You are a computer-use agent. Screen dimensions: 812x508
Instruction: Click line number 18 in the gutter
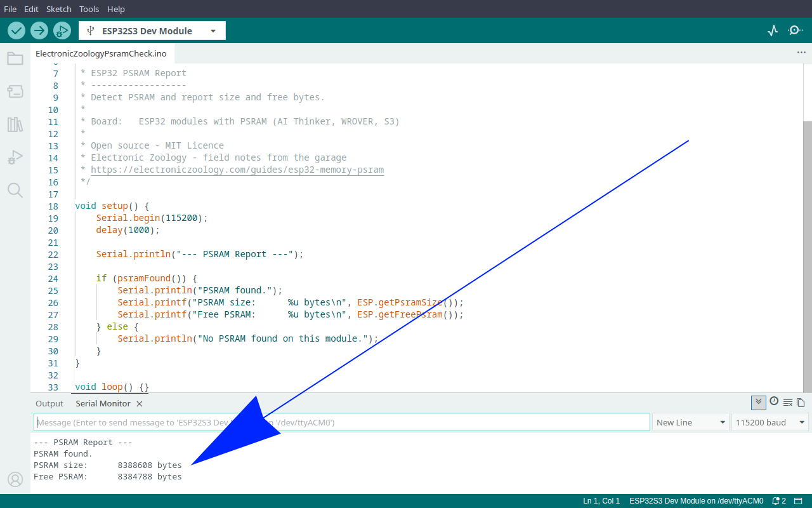pos(53,206)
